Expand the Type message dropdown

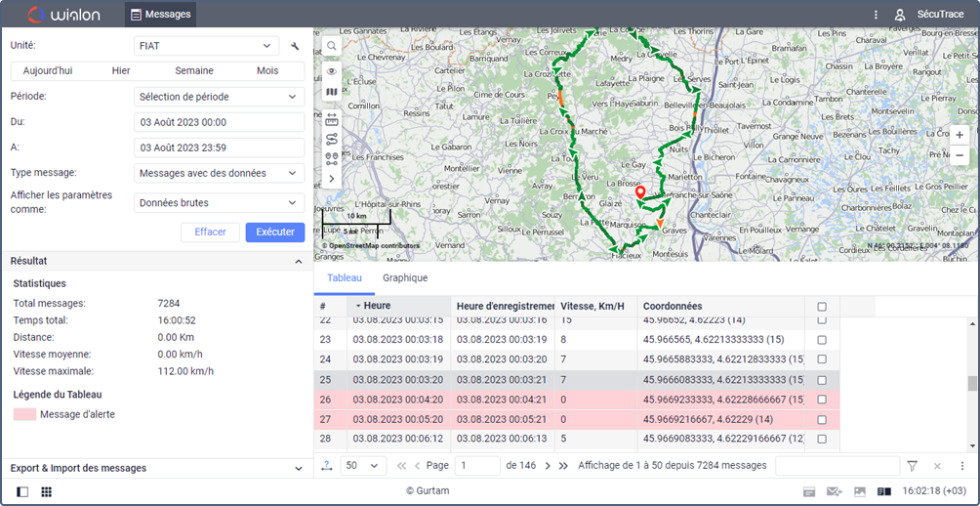(x=219, y=173)
